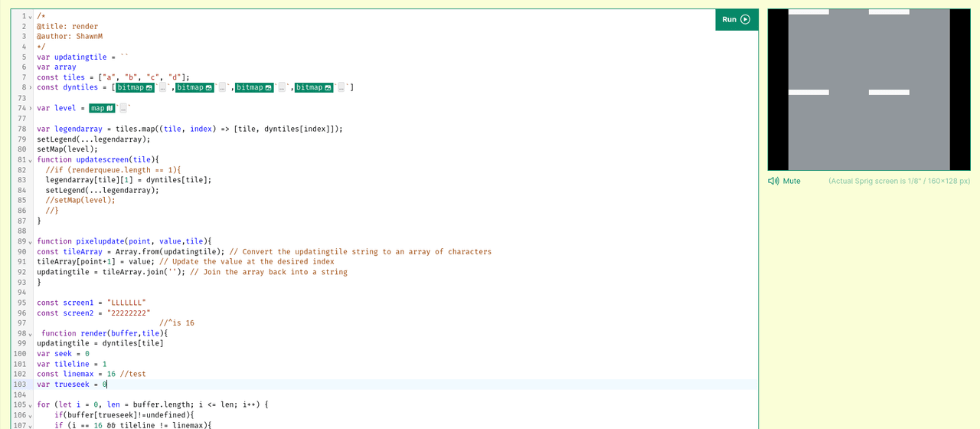Fold the pixelupdate function at line 89

tap(30, 242)
